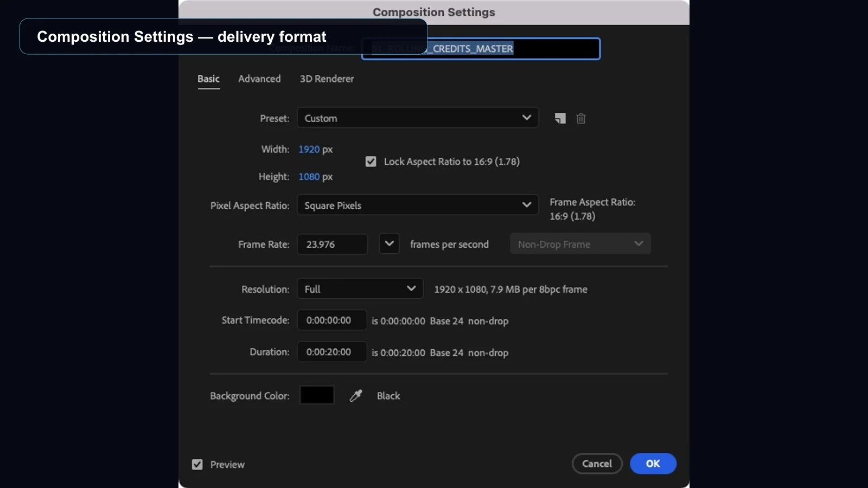868x488 pixels.
Task: Open the black Background Color swatch
Action: (317, 395)
